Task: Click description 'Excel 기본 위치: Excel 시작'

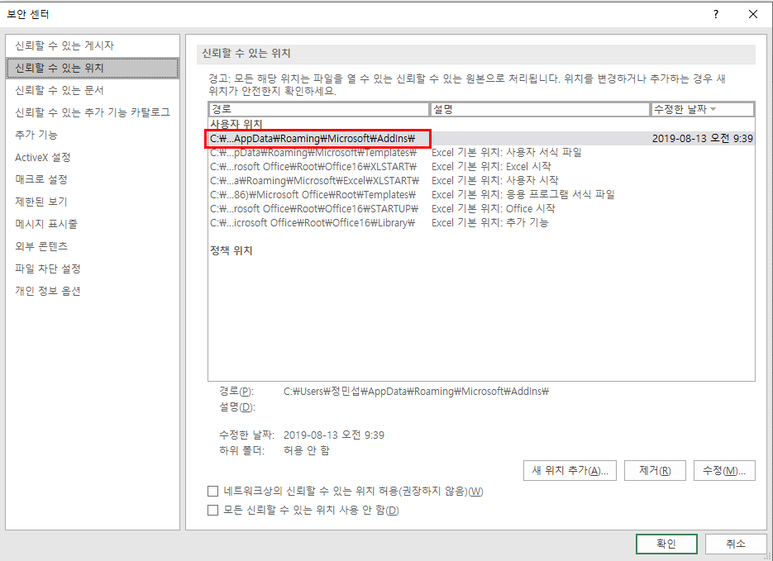Action: [491, 167]
